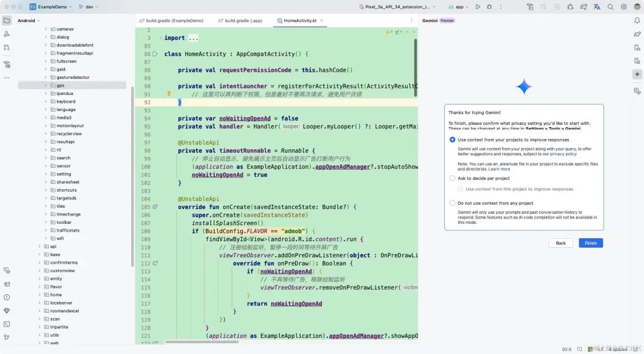
Task: Open the app run configuration dropdown
Action: pyautogui.click(x=459, y=7)
